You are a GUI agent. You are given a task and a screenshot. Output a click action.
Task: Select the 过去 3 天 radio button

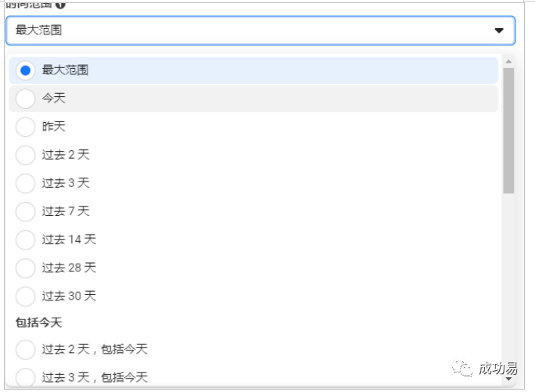point(25,183)
